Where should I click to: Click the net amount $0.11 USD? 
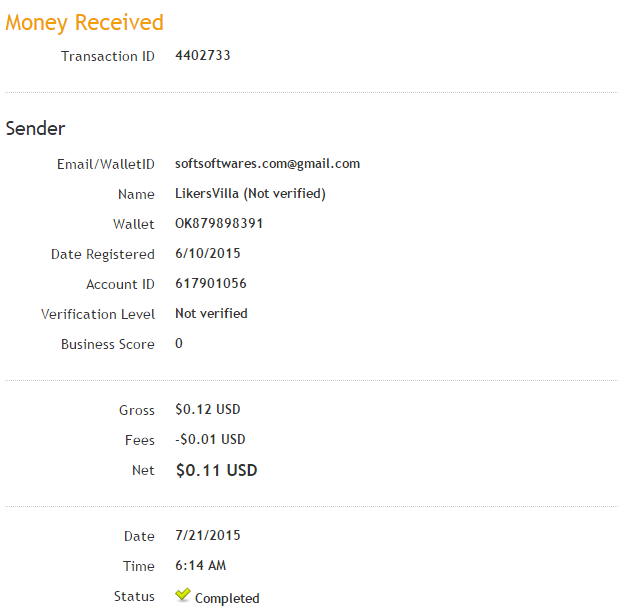(x=216, y=470)
